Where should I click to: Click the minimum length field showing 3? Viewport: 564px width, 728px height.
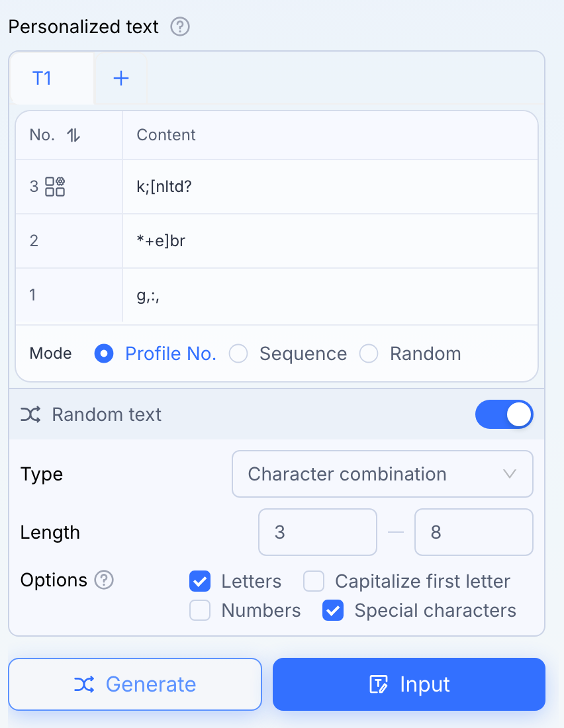pos(317,532)
